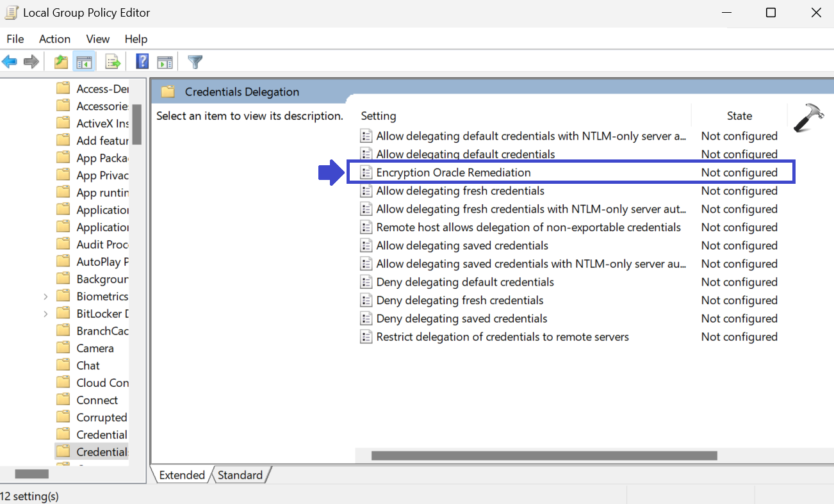Click the horizontal scrollbar of settings list
This screenshot has height=504, width=834.
click(x=544, y=456)
